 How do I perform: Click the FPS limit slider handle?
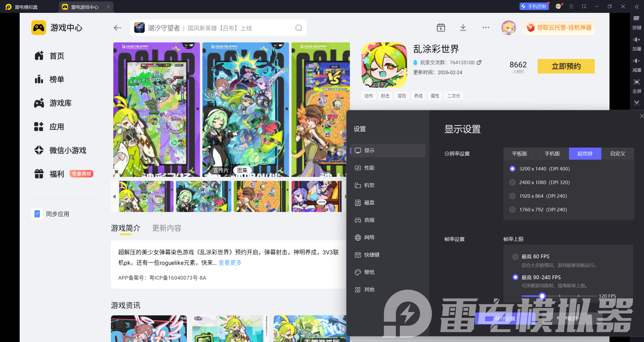coord(542,296)
